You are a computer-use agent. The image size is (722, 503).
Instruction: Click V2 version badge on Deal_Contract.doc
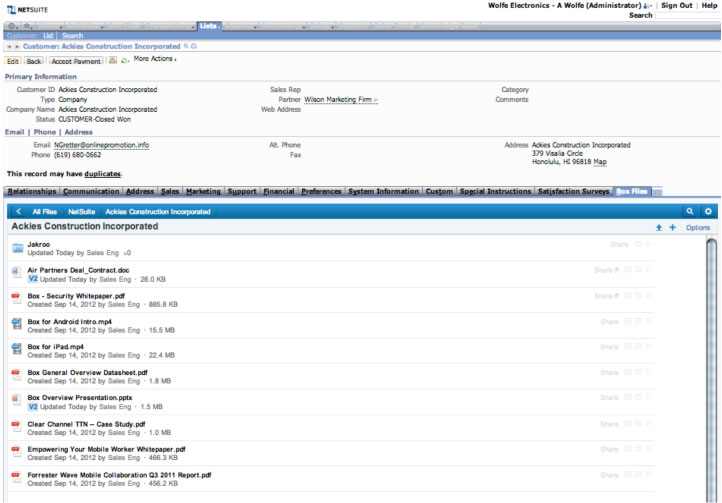[x=33, y=279]
